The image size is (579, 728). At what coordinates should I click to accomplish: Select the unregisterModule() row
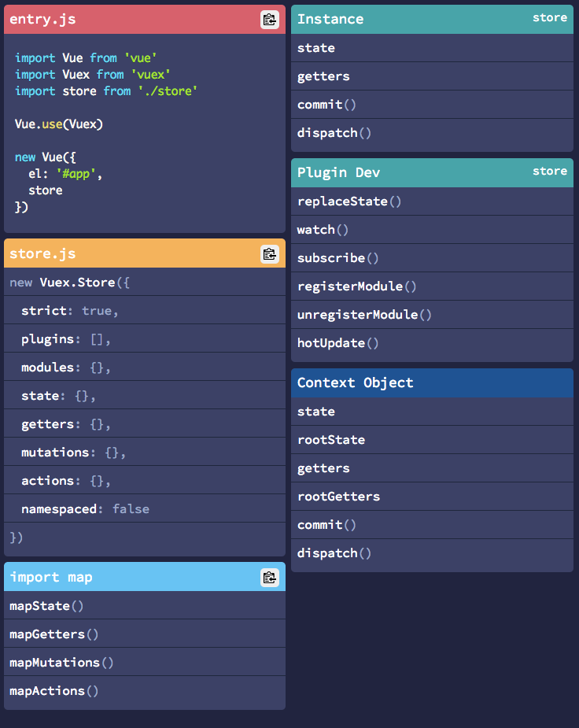click(432, 315)
